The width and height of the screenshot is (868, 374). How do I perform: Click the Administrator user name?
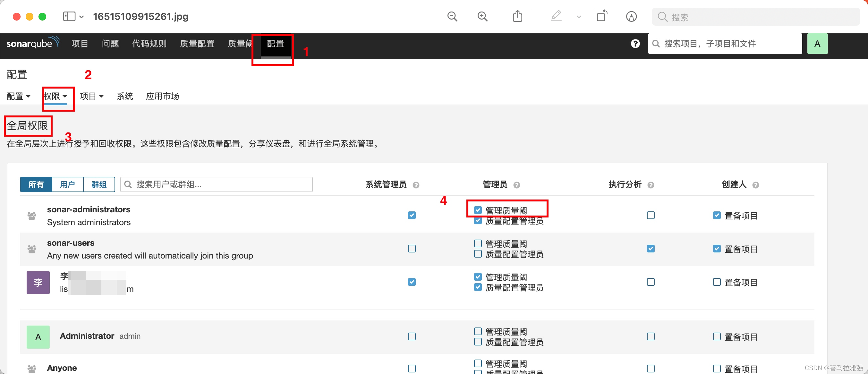tap(87, 336)
